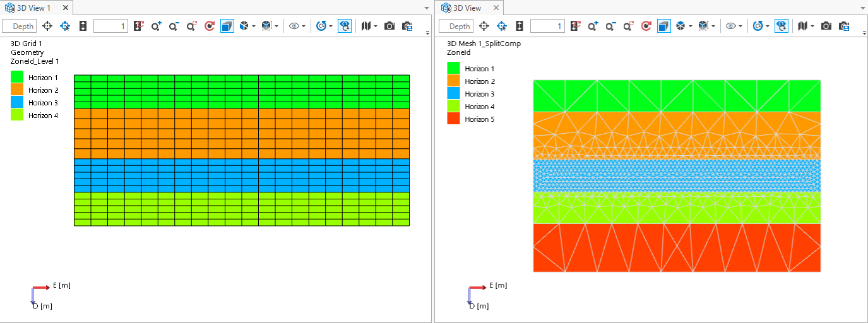868x323 pixels.
Task: Open tab list arrow of right view pane
Action: [x=863, y=8]
